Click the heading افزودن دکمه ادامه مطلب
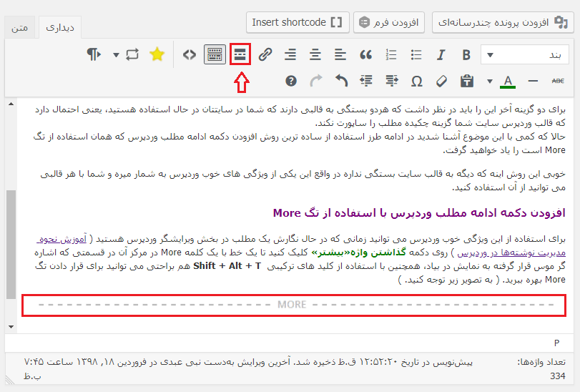Viewport: 580px width, 392px height. point(419,213)
